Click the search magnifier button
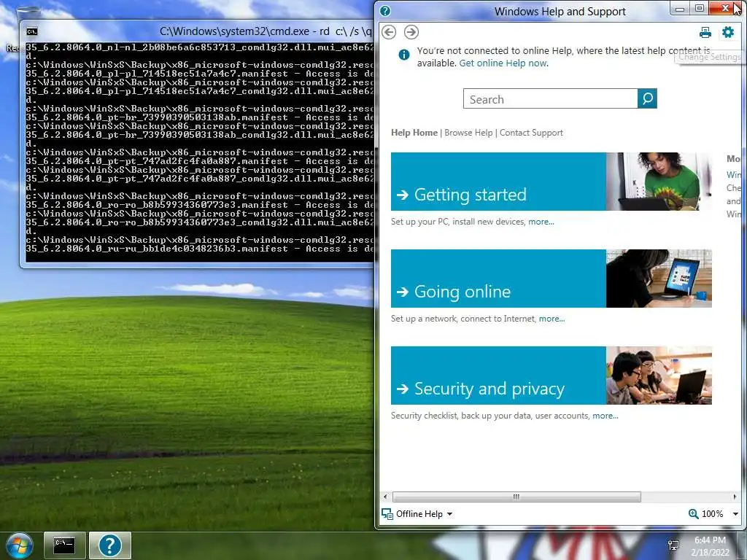This screenshot has width=747, height=560. (x=647, y=98)
